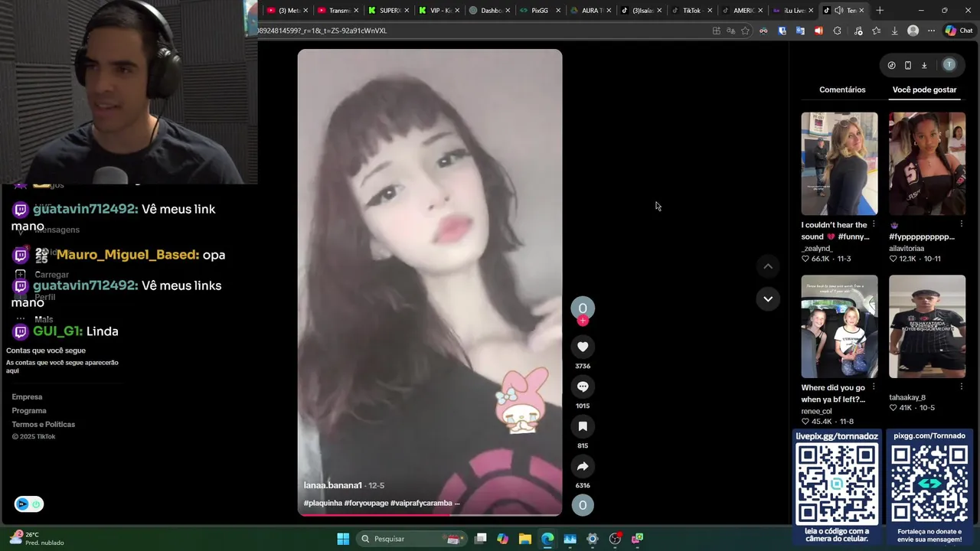
Task: Click the browser address bar URL
Action: [x=482, y=31]
